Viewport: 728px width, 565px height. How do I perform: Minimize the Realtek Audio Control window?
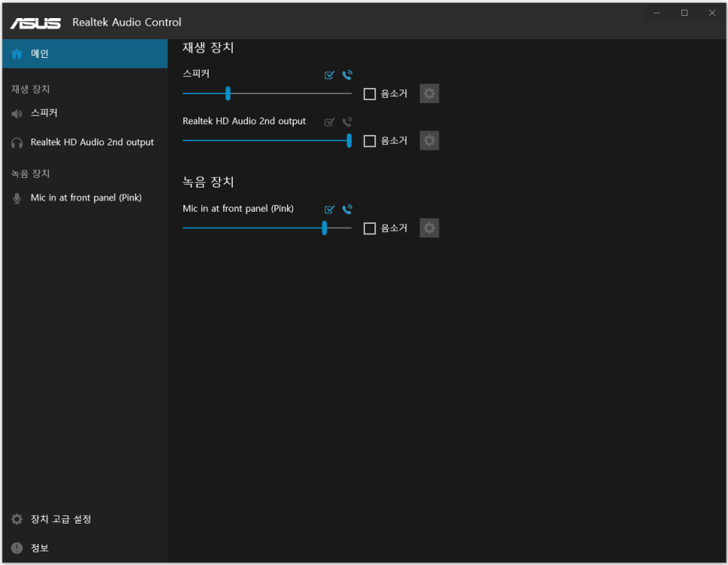657,13
